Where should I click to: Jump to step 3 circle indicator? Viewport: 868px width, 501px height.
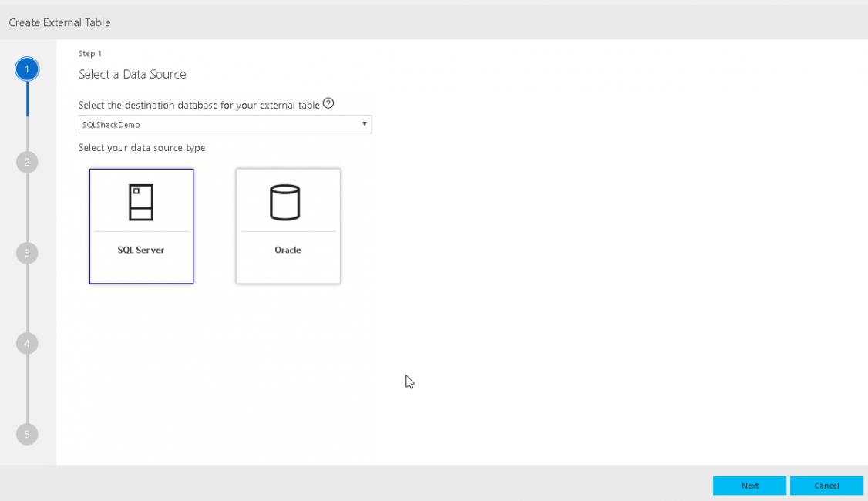tap(27, 253)
